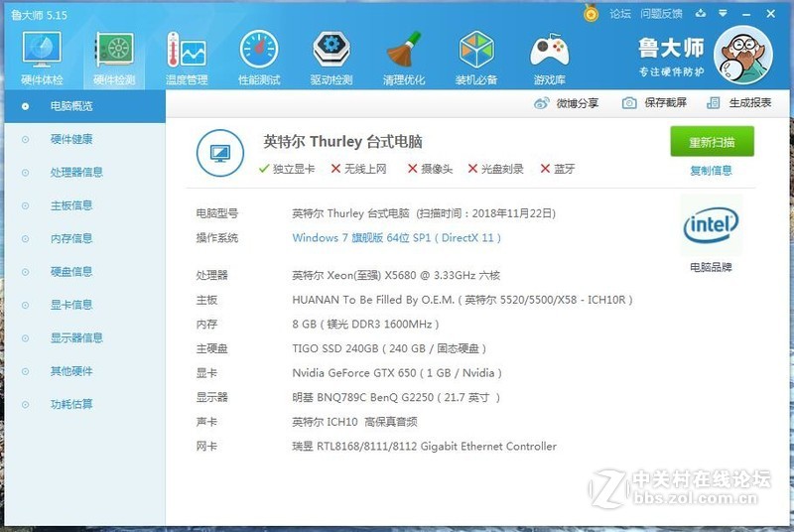The height and width of the screenshot is (532, 794).
Task: Open the 问题反馈 feedback link
Action: click(661, 14)
